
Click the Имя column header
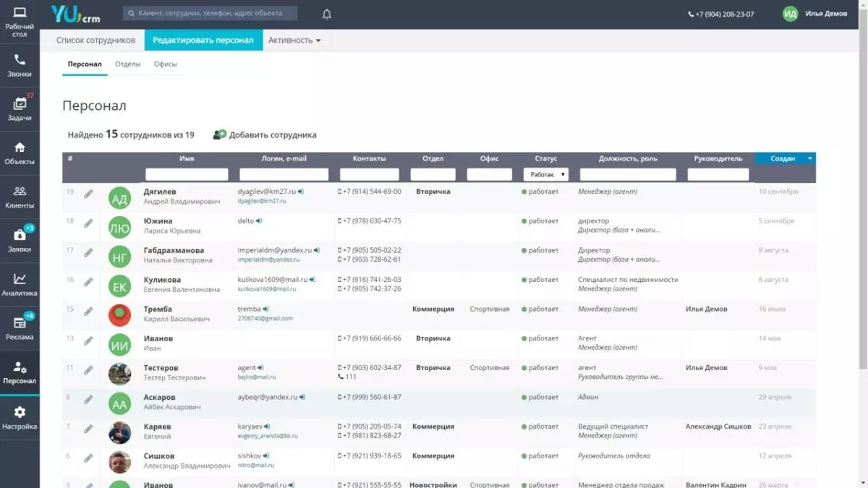point(187,158)
